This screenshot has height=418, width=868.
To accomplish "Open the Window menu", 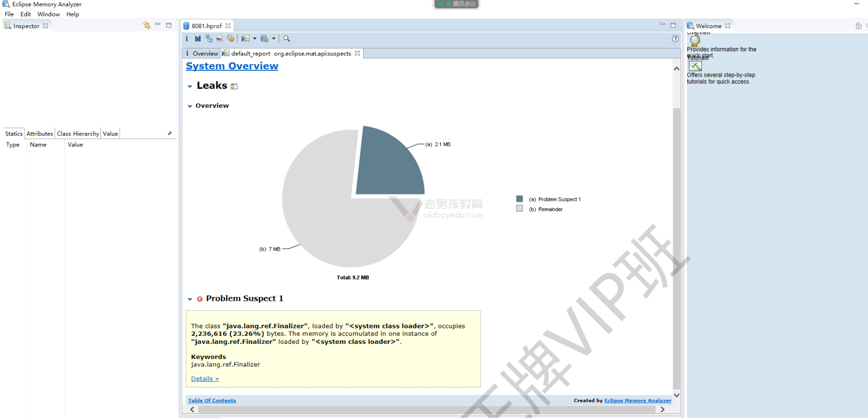I will click(x=48, y=14).
